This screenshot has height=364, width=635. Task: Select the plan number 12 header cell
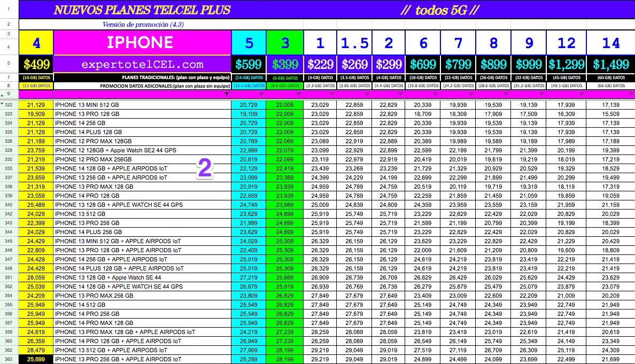click(x=566, y=43)
